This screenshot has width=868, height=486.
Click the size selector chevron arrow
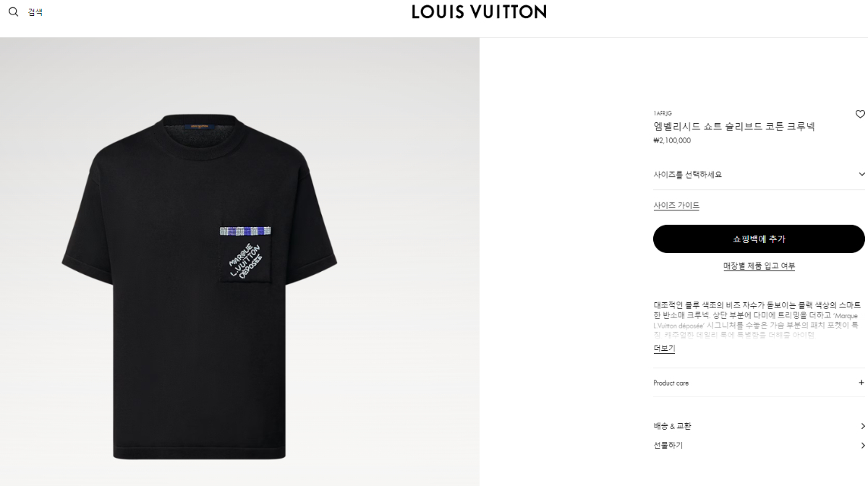click(861, 174)
